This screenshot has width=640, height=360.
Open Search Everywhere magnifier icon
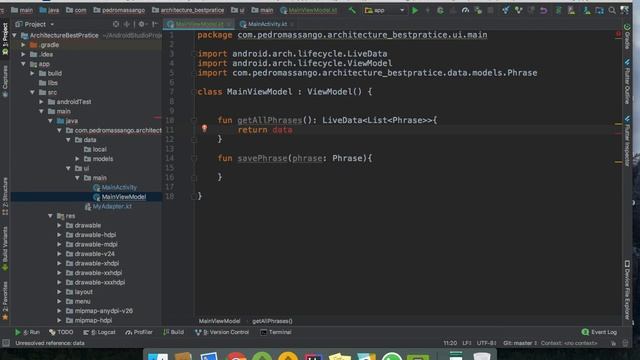point(612,10)
